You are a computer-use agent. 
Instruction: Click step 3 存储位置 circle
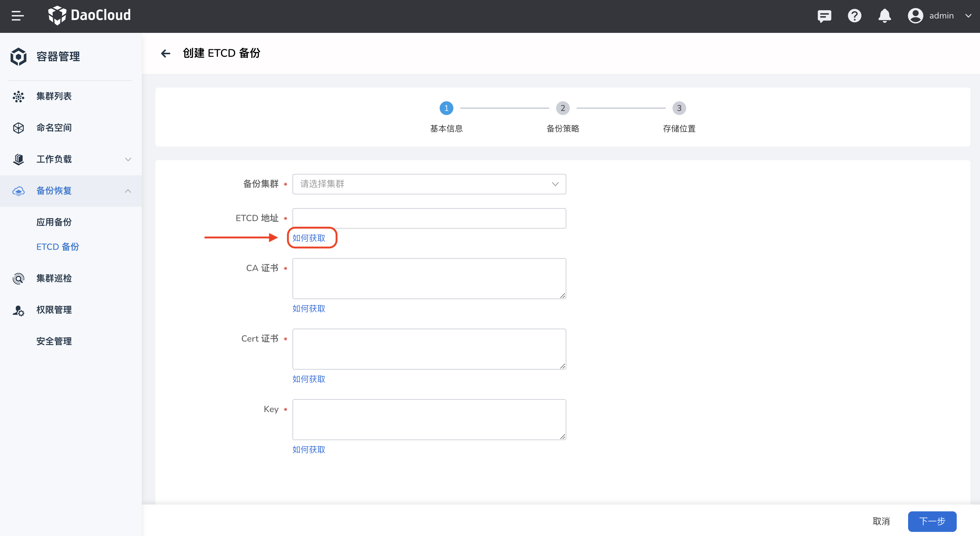[x=679, y=108]
